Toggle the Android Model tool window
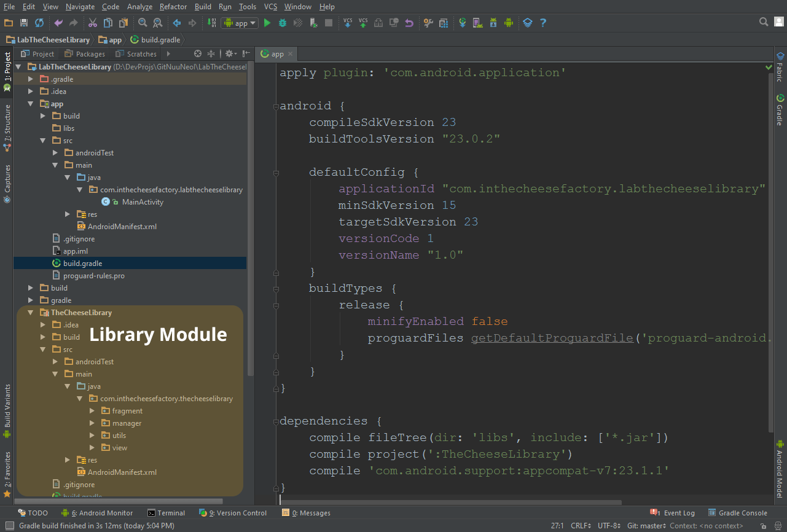Image resolution: width=787 pixels, height=532 pixels. click(780, 469)
